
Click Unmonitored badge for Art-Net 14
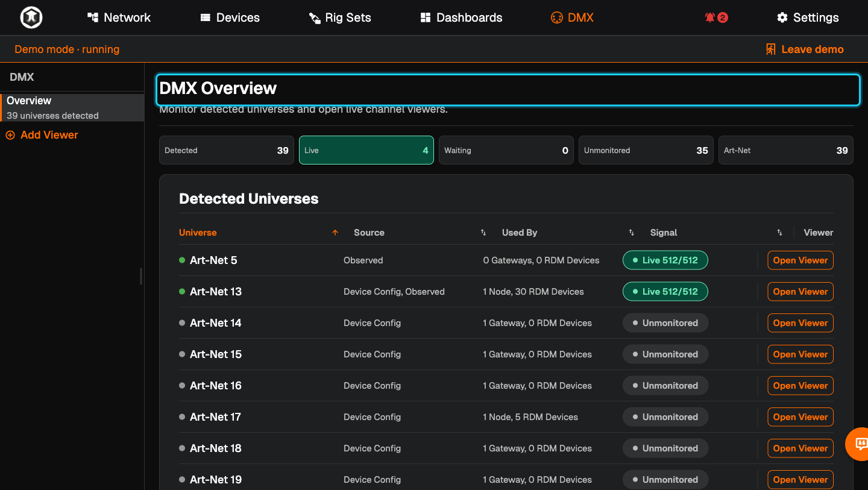(665, 323)
